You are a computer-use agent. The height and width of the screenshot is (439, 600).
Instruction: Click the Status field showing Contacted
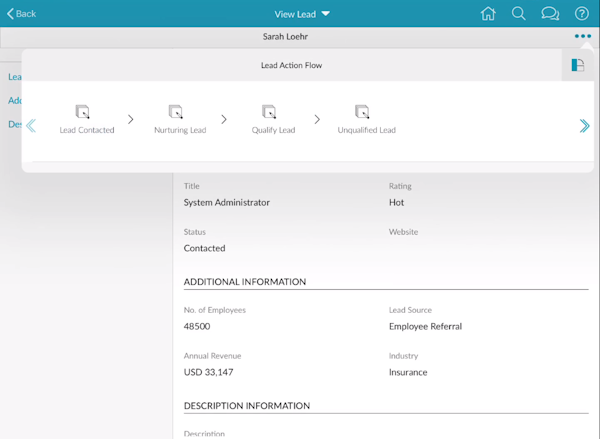click(x=204, y=248)
